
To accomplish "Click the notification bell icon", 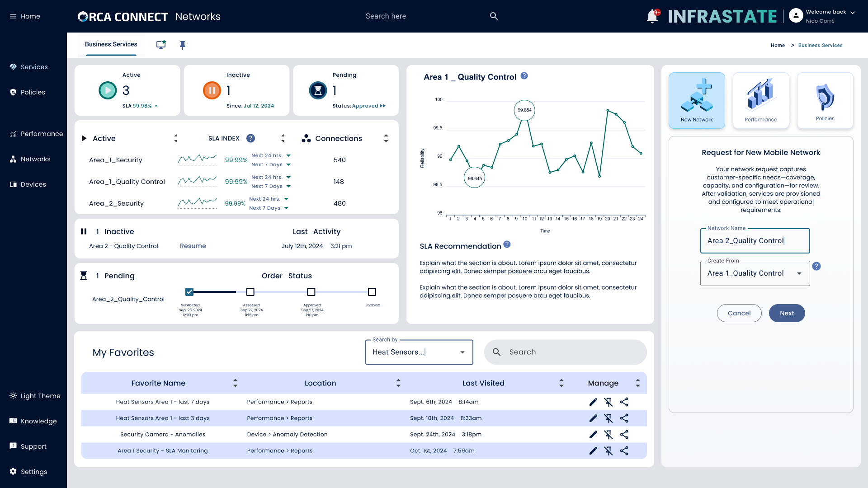I will click(652, 16).
